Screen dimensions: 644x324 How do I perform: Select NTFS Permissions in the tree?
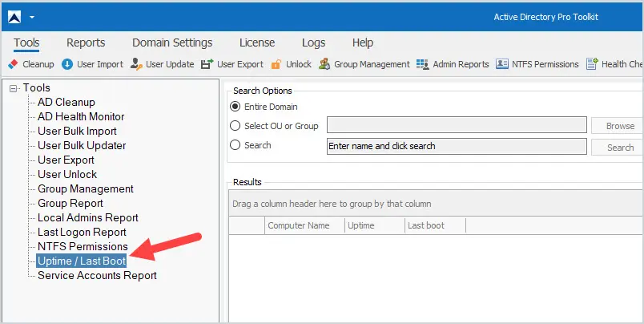click(83, 246)
